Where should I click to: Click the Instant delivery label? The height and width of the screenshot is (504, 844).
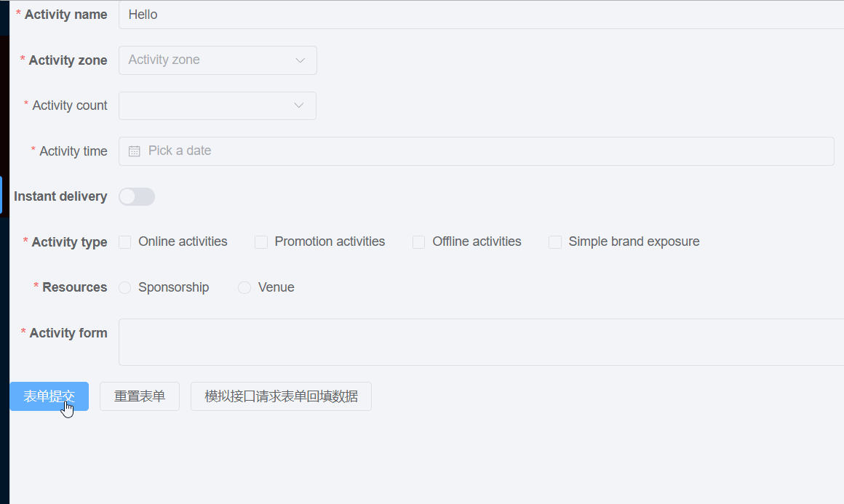coord(60,196)
